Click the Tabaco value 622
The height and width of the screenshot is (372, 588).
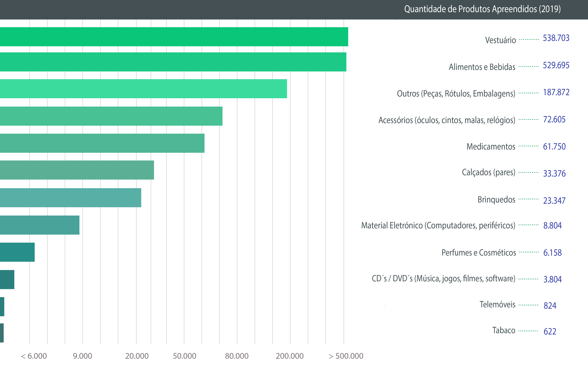click(x=550, y=331)
